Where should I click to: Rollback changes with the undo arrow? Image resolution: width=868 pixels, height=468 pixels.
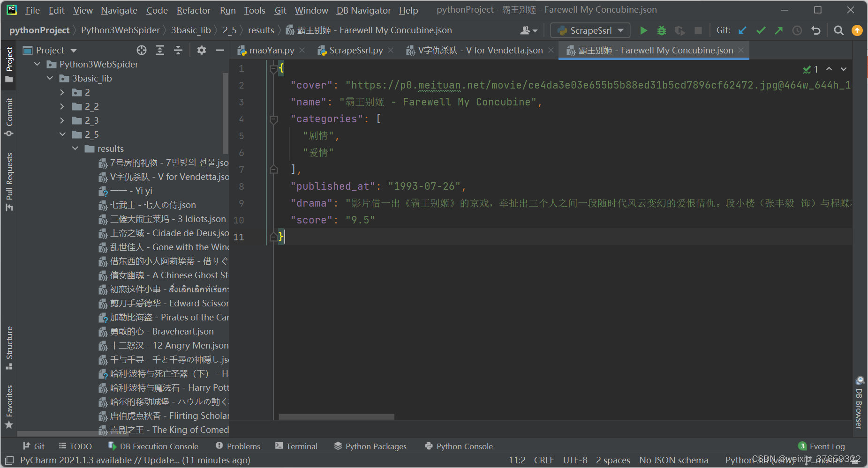(x=816, y=30)
